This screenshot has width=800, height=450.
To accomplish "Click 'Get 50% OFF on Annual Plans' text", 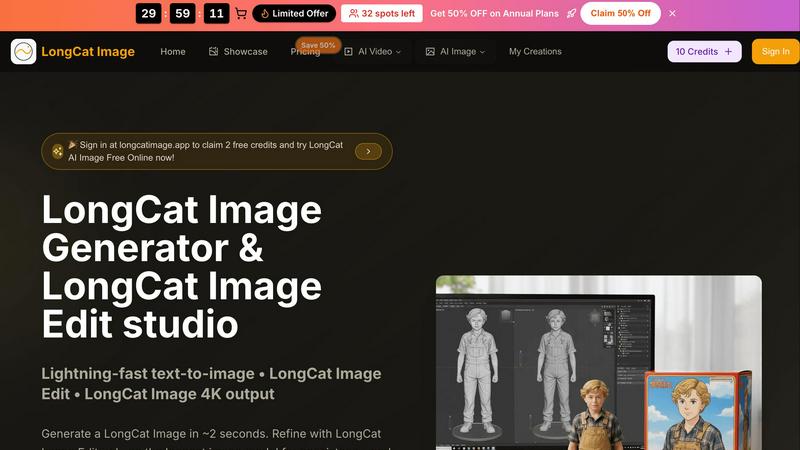I will pos(494,14).
